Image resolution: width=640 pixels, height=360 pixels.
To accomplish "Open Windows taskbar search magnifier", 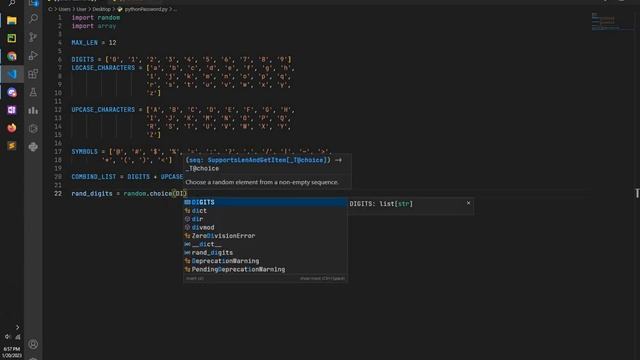I will pyautogui.click(x=12, y=3).
